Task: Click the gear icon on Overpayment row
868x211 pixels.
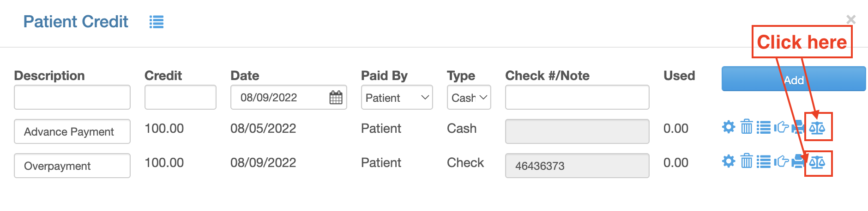Action: (729, 161)
